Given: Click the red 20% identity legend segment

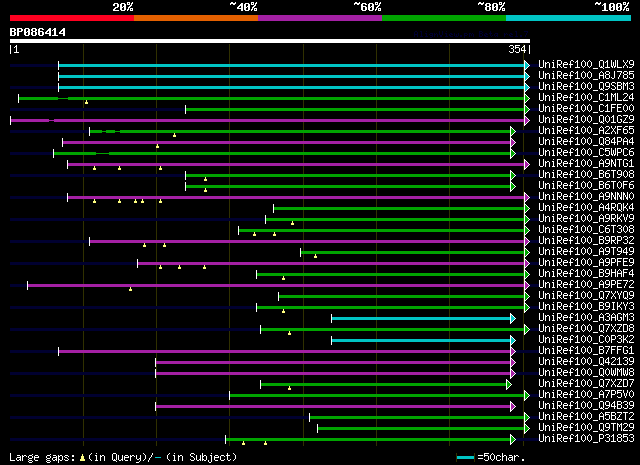Looking at the screenshot, I should tap(72, 18).
